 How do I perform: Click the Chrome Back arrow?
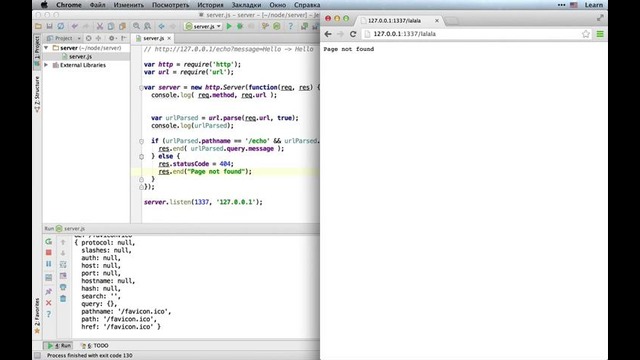328,34
